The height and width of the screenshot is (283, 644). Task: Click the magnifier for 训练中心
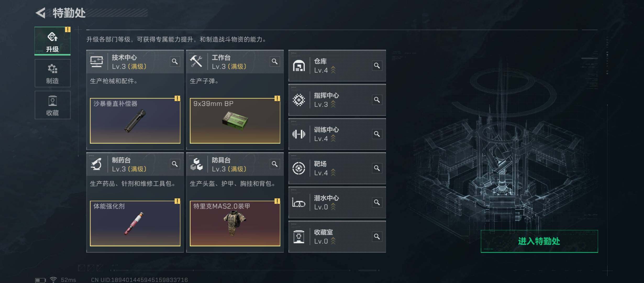click(x=377, y=134)
